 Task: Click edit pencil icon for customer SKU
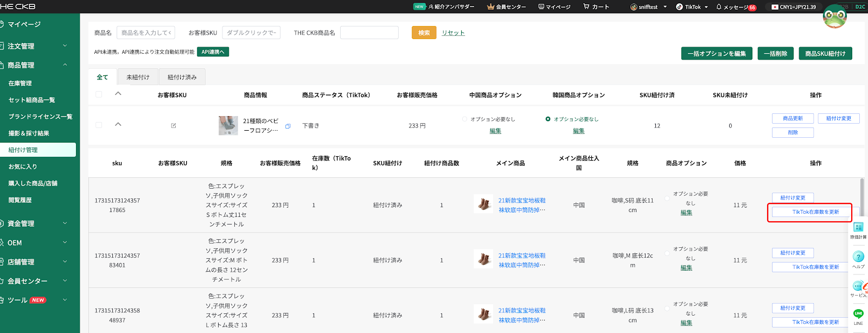[x=174, y=126]
